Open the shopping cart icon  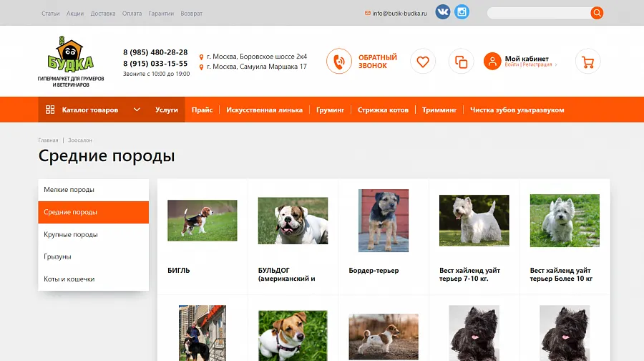(587, 62)
